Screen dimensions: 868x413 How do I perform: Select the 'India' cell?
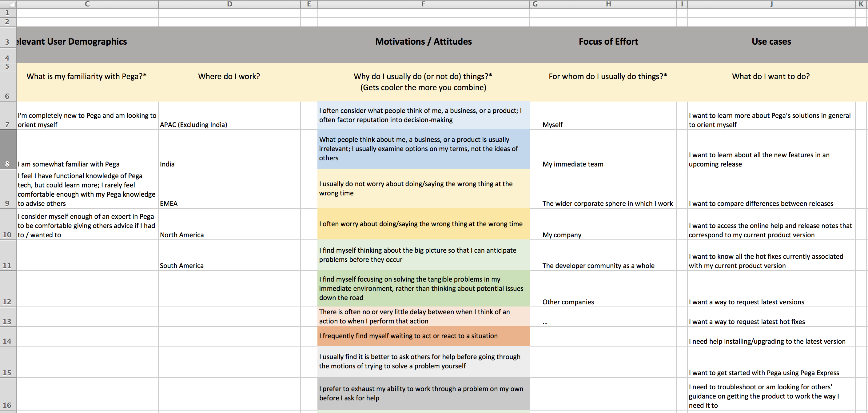229,149
